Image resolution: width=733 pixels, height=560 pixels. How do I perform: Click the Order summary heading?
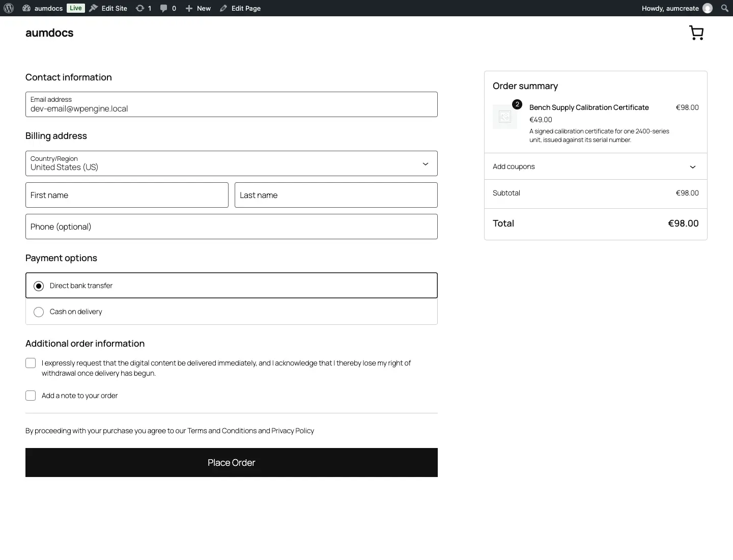click(x=525, y=86)
